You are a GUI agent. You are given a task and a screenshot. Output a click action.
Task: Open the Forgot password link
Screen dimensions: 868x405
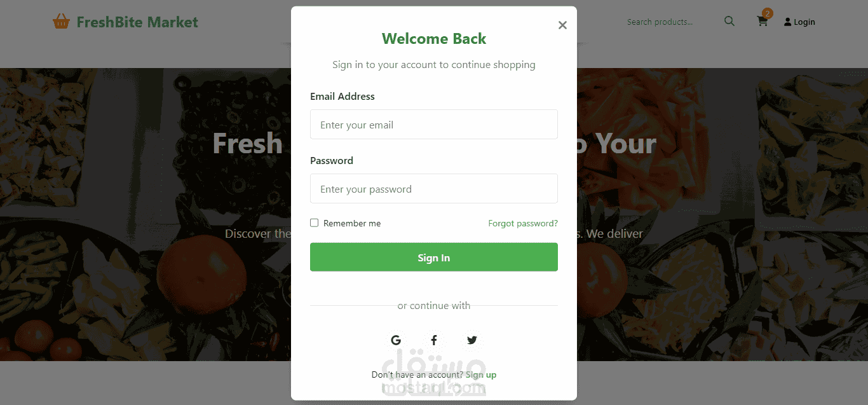pyautogui.click(x=523, y=223)
